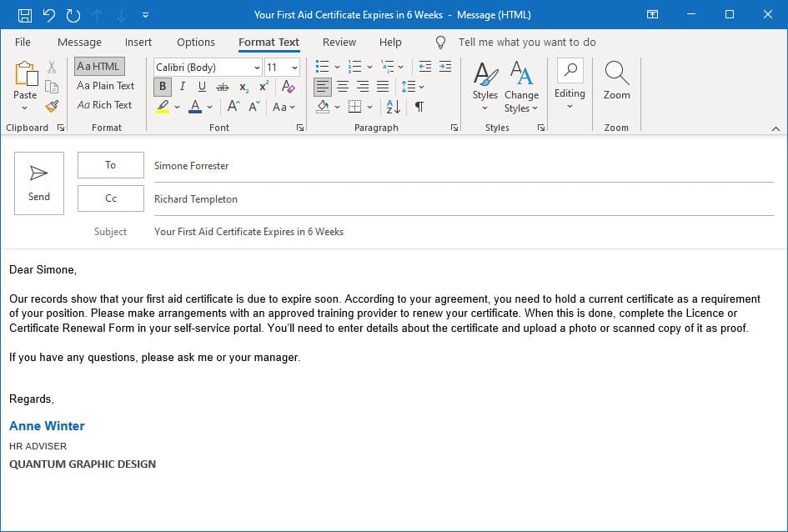
Task: Switch to the Message tab
Action: [79, 43]
